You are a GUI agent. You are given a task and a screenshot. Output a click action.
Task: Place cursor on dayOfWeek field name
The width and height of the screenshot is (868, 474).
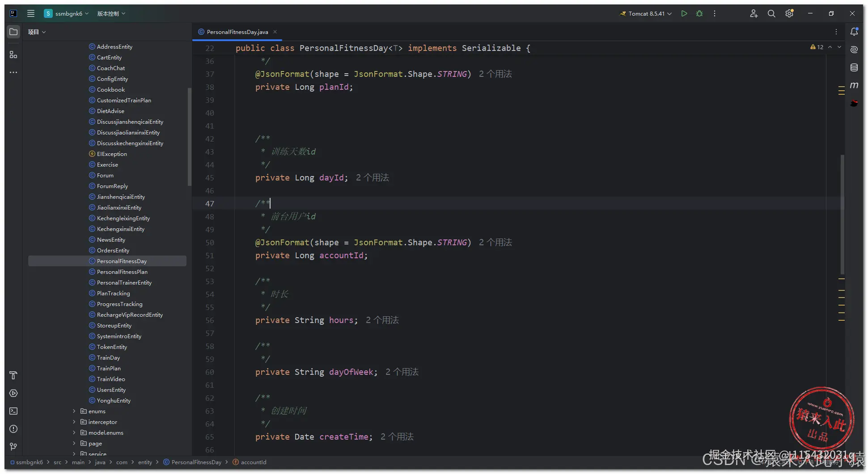(351, 372)
